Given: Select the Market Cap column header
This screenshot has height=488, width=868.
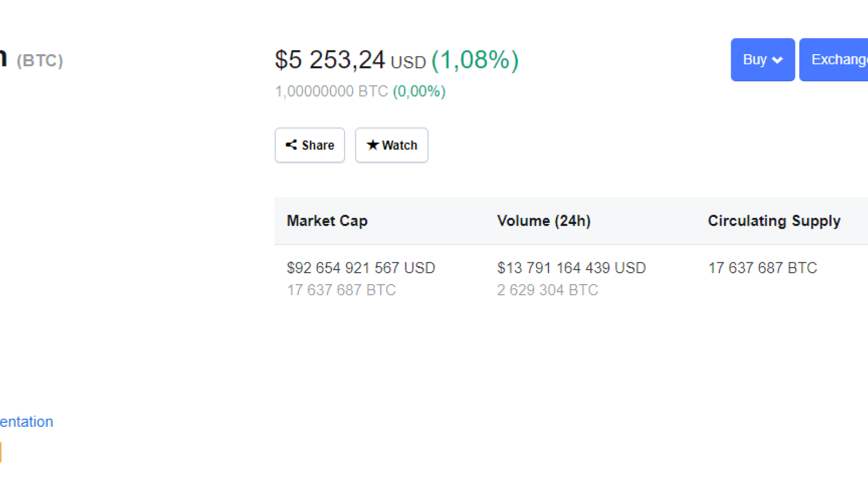Looking at the screenshot, I should [327, 221].
